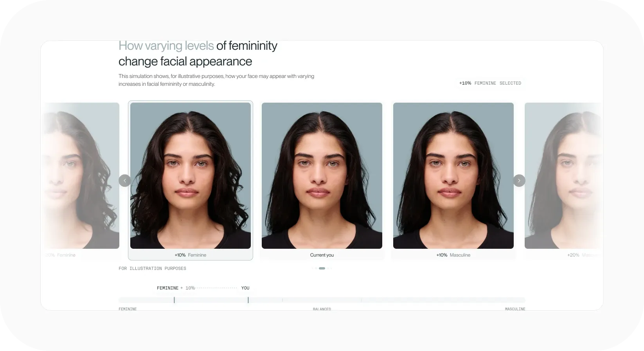Click the Feminine +10% slider marker

pos(174,300)
